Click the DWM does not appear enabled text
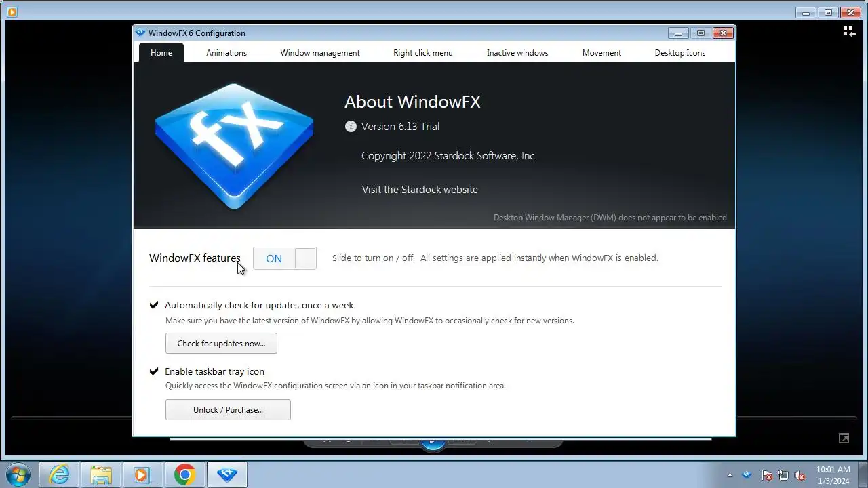 point(610,218)
